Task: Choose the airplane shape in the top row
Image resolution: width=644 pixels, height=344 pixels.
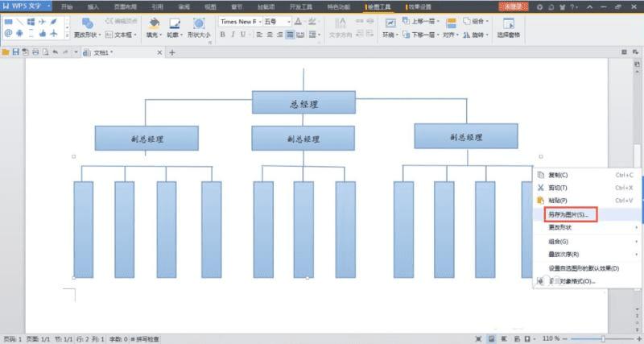Action: pyautogui.click(x=42, y=22)
